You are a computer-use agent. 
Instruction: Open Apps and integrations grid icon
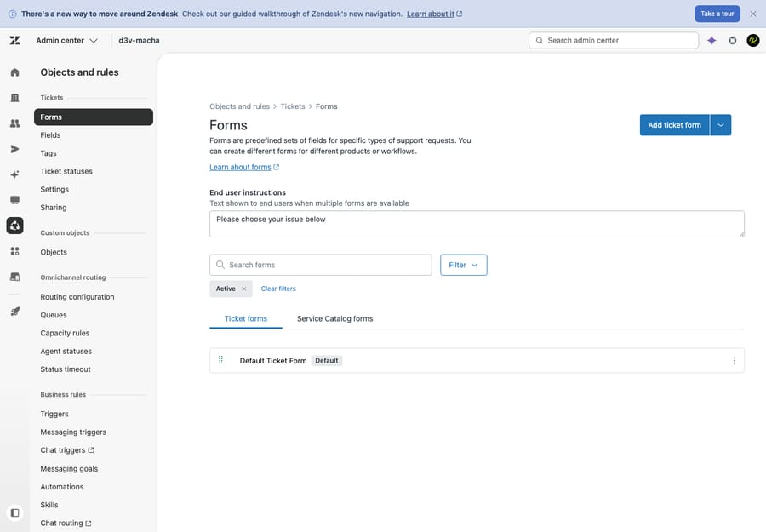tap(14, 251)
